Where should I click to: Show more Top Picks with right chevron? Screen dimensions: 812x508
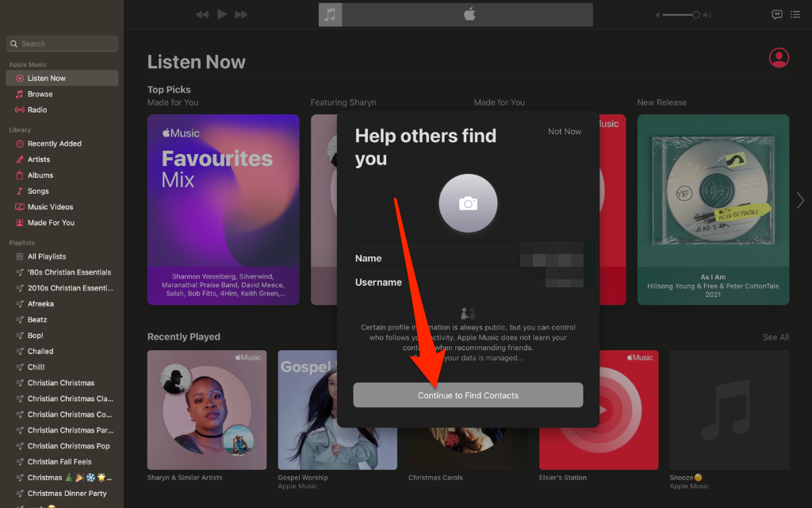tap(801, 200)
